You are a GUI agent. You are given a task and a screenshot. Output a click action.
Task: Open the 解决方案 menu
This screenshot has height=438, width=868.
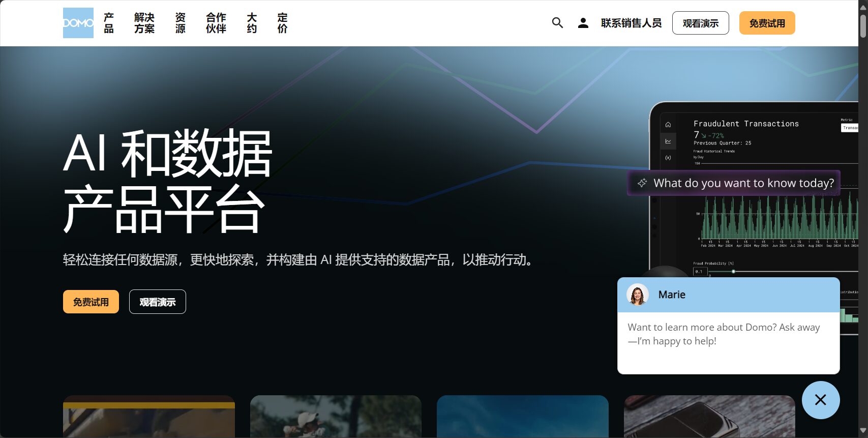point(144,23)
